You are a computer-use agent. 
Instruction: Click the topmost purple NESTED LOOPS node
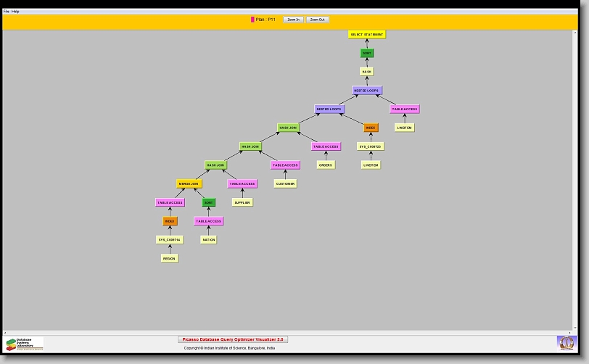tap(366, 91)
